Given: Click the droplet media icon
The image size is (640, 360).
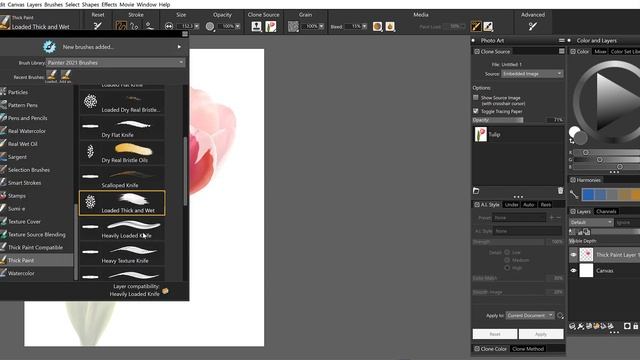Looking at the screenshot, I should point(390,26).
